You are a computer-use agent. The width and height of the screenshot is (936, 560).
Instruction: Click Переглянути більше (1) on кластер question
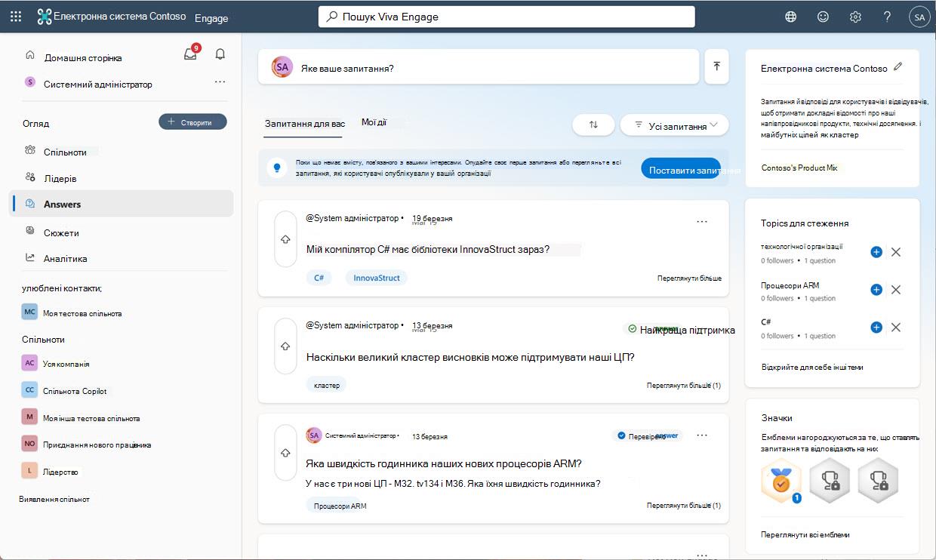click(x=684, y=386)
